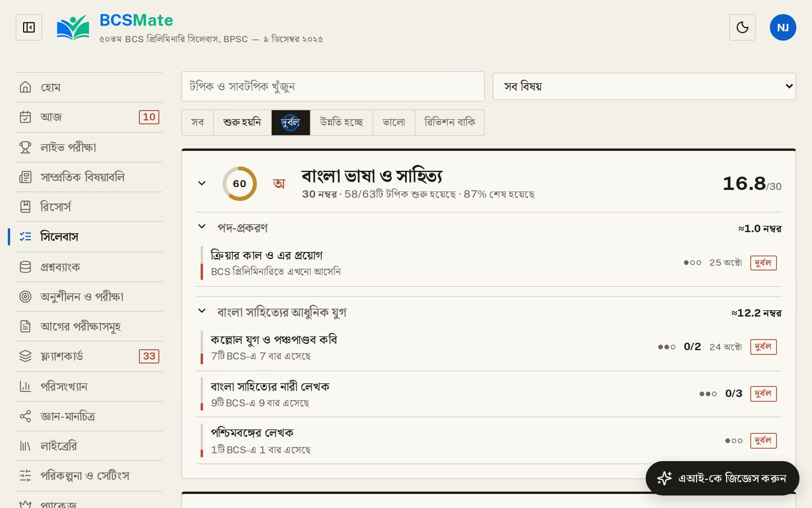The width and height of the screenshot is (812, 508).
Task: Open হোম from the sidebar
Action: point(89,87)
